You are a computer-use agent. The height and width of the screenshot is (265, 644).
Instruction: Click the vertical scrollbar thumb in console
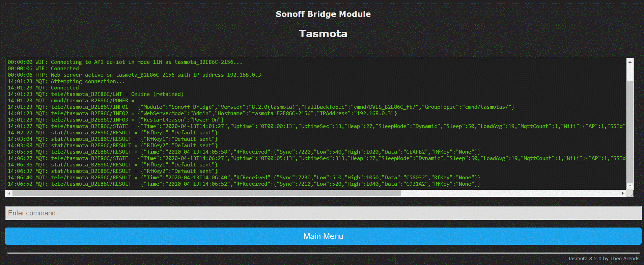[x=630, y=131]
